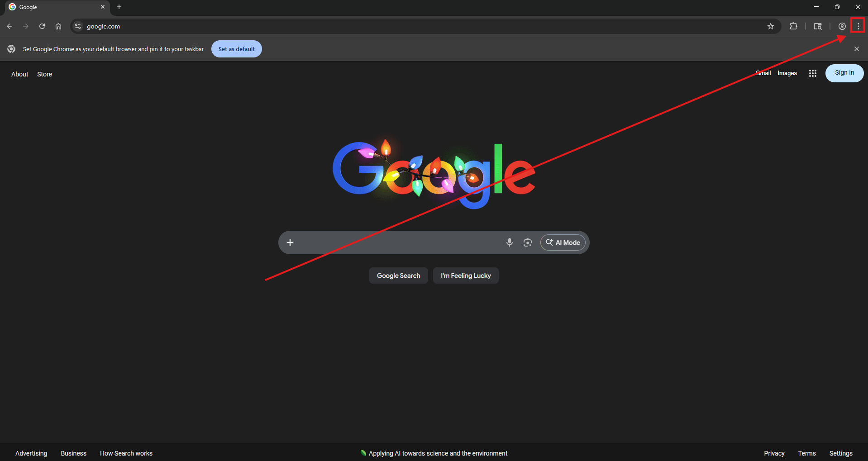Click I'm Feeling Lucky button
The width and height of the screenshot is (868, 461).
click(466, 276)
